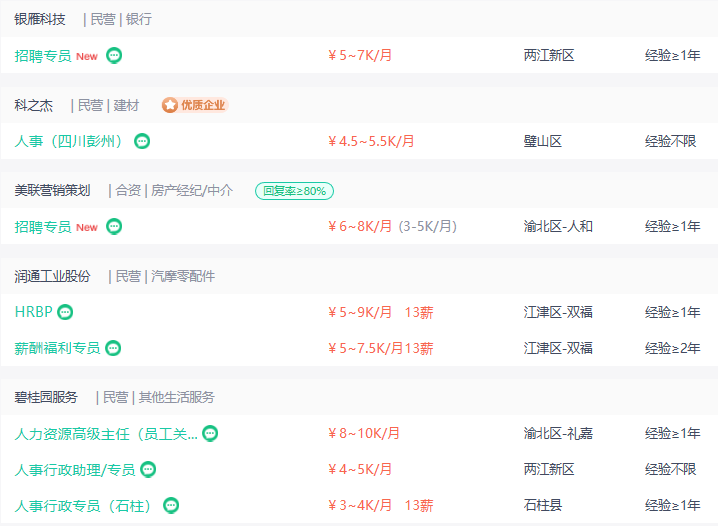Viewport: 718px width, 526px height.
Task: Visit the 美联营销策划 company profile
Action: tap(52, 190)
